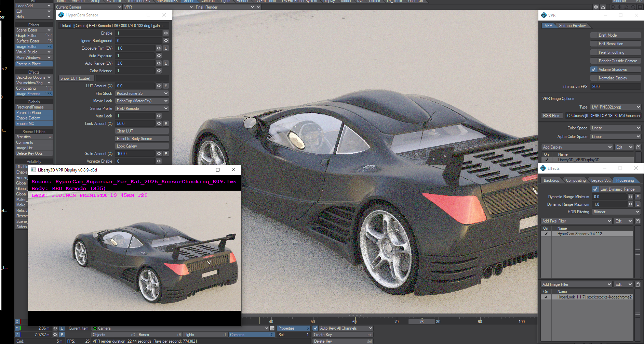644x344 pixels.
Task: Click arrows icon next to Enable field
Action: point(166,33)
